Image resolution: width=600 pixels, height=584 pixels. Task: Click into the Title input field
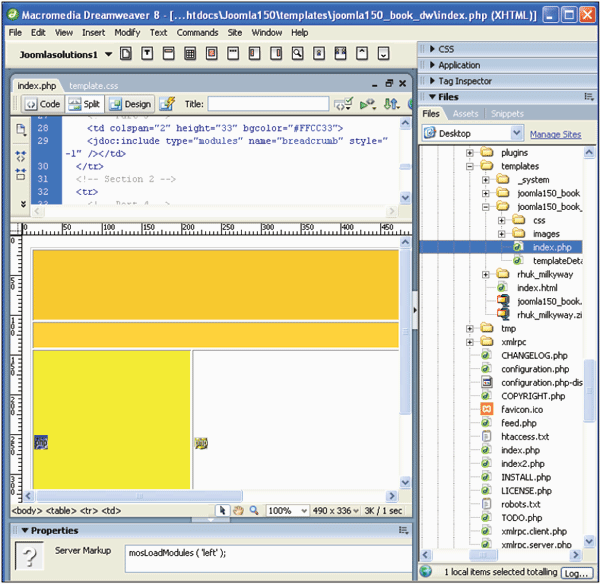pos(268,104)
